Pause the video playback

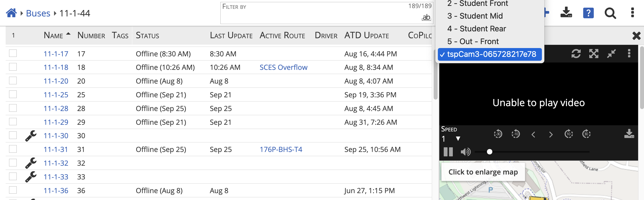pos(448,151)
